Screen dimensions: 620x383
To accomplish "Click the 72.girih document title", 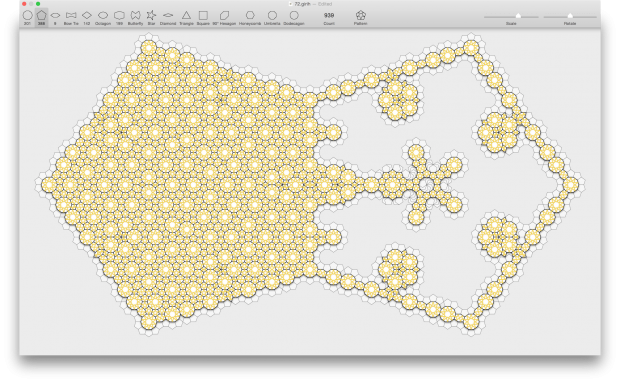I will coord(302,4).
